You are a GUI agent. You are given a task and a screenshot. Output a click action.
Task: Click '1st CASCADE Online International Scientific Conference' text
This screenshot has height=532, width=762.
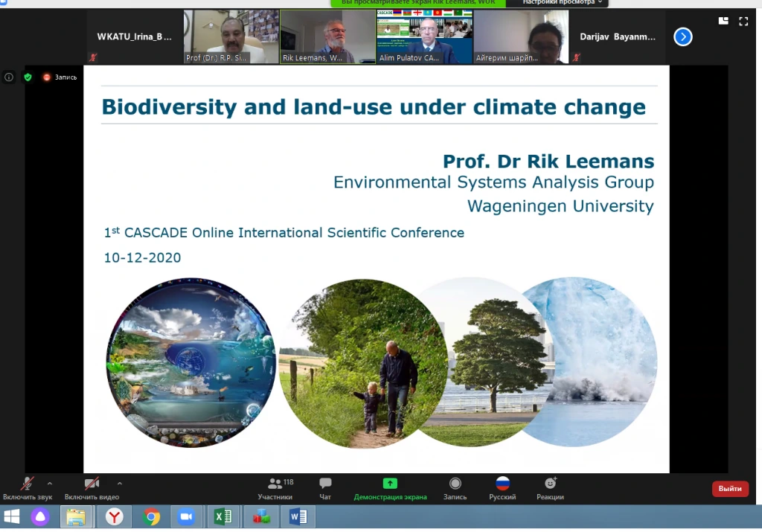tap(284, 232)
